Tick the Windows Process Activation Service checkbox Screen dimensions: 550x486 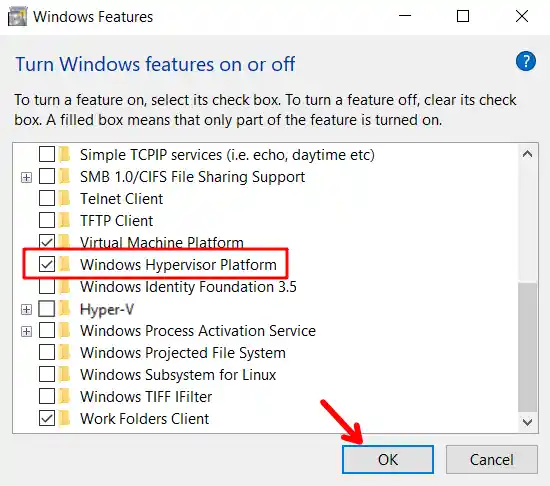click(x=47, y=331)
